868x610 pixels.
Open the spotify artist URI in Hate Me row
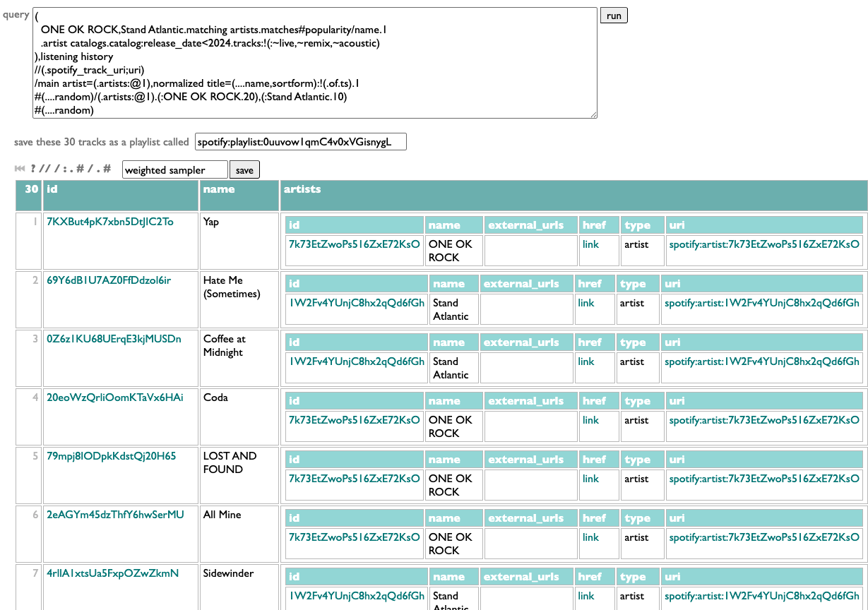tap(762, 303)
